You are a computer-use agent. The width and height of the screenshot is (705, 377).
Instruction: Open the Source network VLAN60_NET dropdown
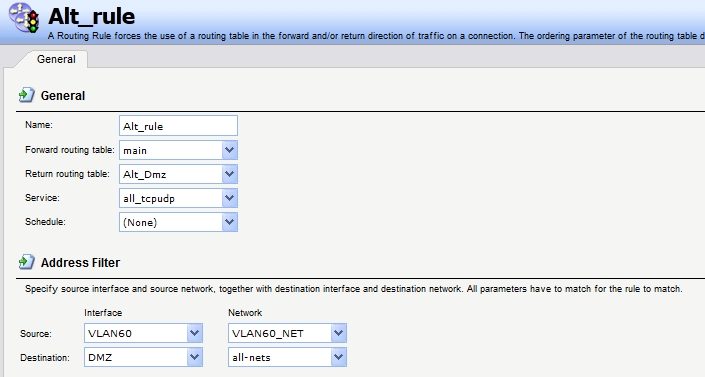[287, 333]
